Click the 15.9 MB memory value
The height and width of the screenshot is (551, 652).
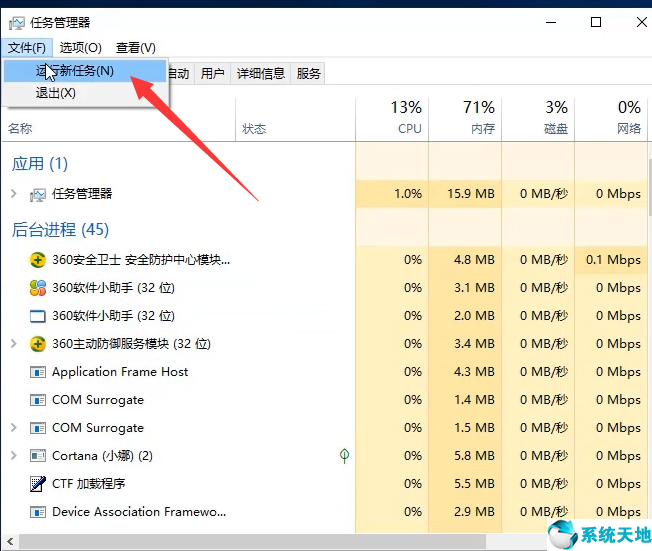(471, 194)
